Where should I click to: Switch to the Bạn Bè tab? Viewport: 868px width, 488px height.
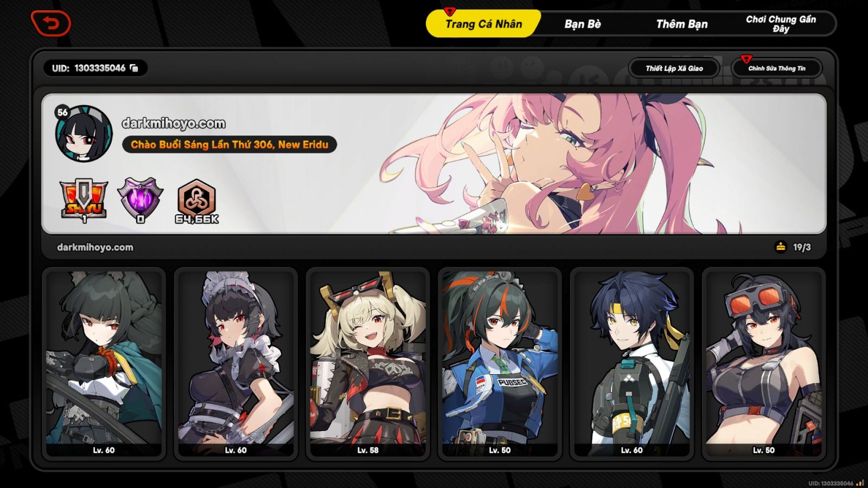pos(583,24)
